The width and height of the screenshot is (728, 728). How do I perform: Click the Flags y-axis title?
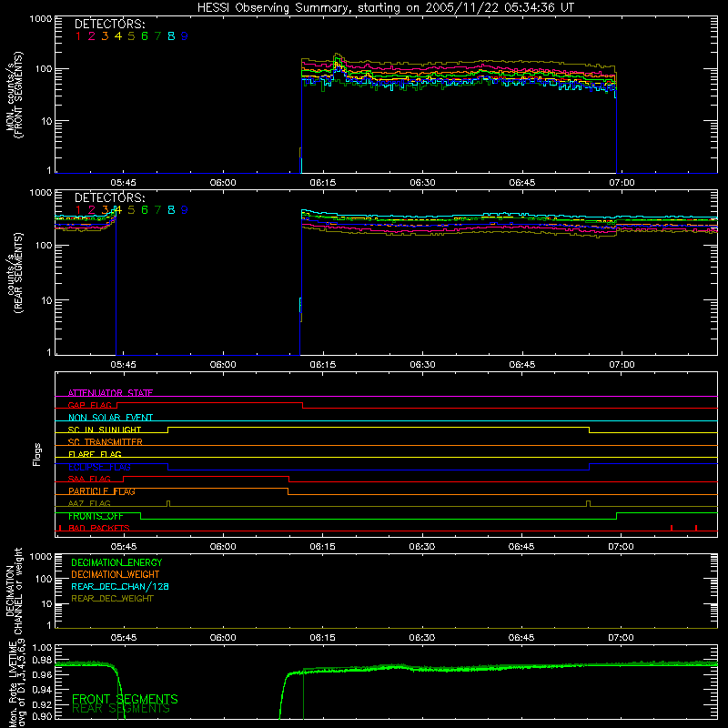tap(37, 454)
